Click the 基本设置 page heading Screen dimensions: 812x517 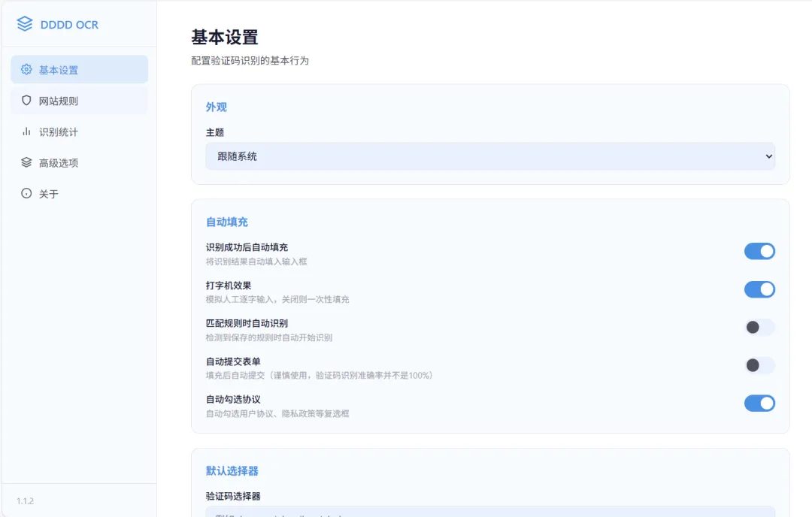tap(225, 38)
